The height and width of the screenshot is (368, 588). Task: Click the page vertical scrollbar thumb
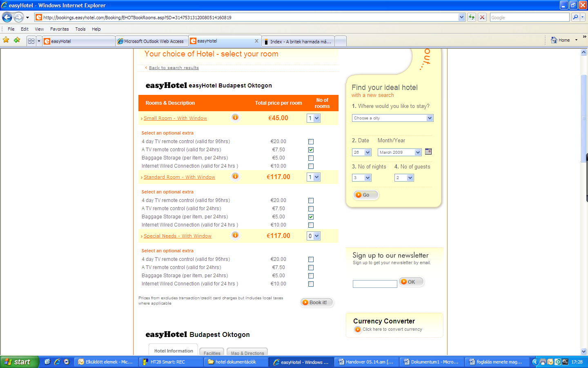coord(584,119)
